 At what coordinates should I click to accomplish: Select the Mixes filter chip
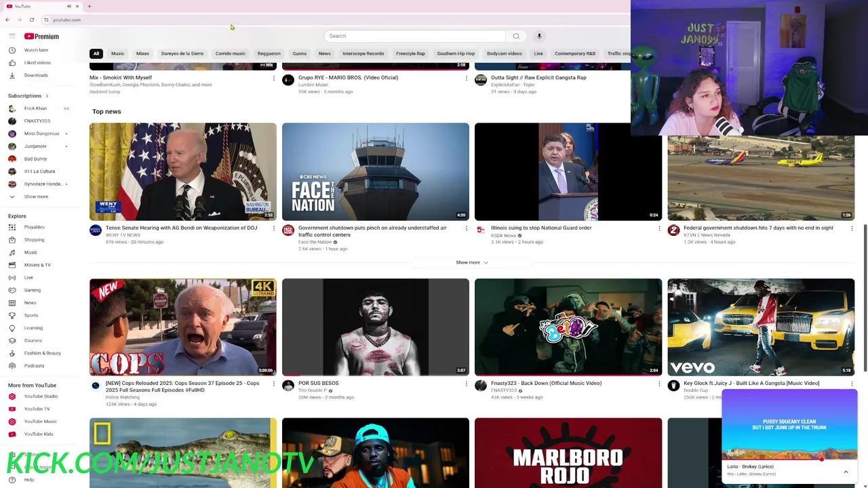(142, 54)
